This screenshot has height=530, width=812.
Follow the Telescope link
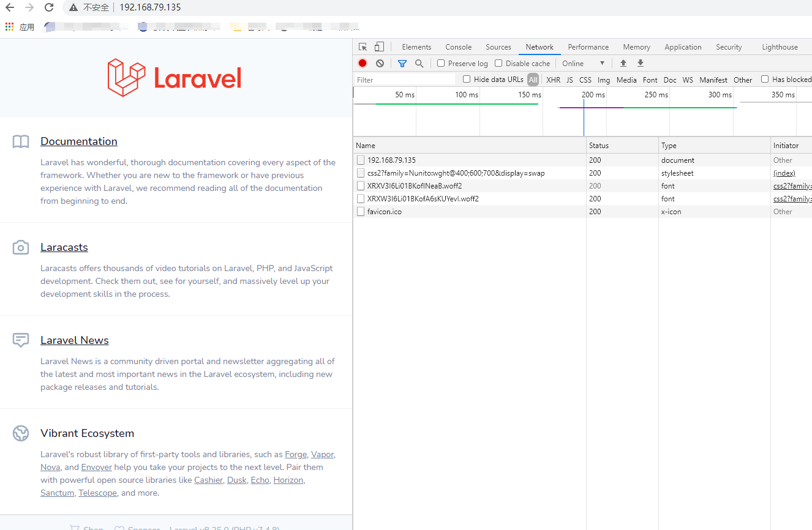(x=97, y=493)
